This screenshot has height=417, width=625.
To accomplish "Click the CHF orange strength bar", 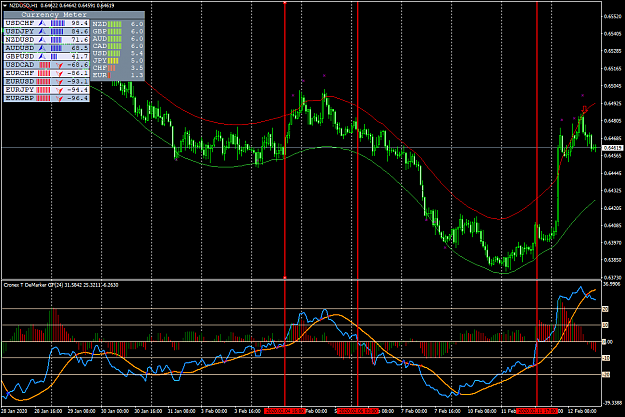I will [112, 68].
